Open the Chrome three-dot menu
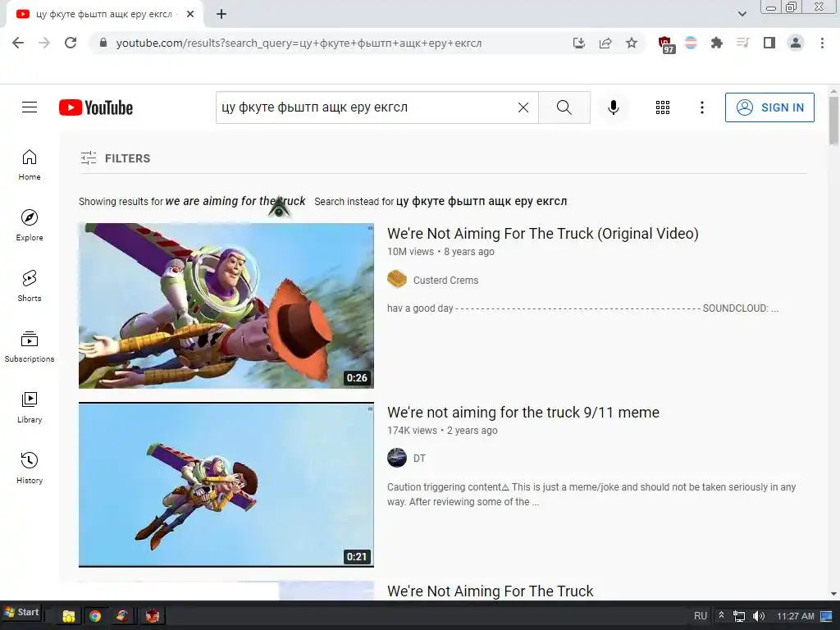This screenshot has width=840, height=630. (822, 43)
